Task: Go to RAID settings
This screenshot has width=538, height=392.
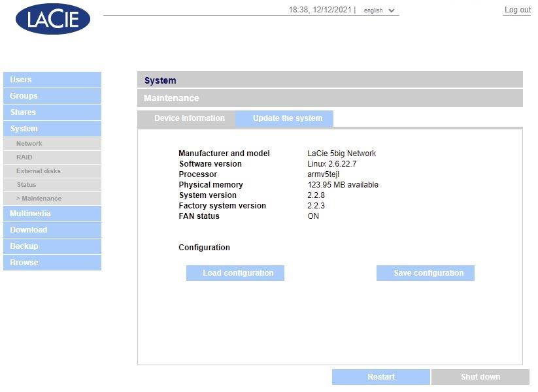Action: [x=52, y=157]
